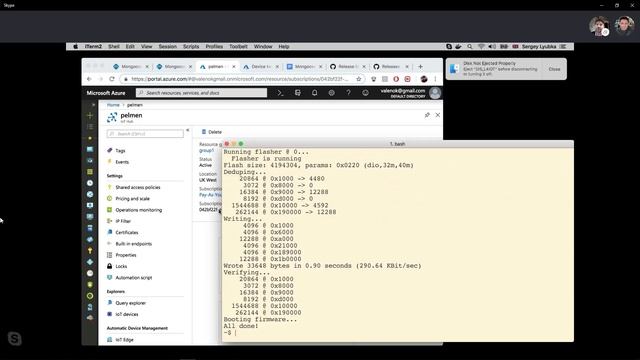Click the Skype logo in corner
This screenshot has width=640, height=360.
point(15,339)
